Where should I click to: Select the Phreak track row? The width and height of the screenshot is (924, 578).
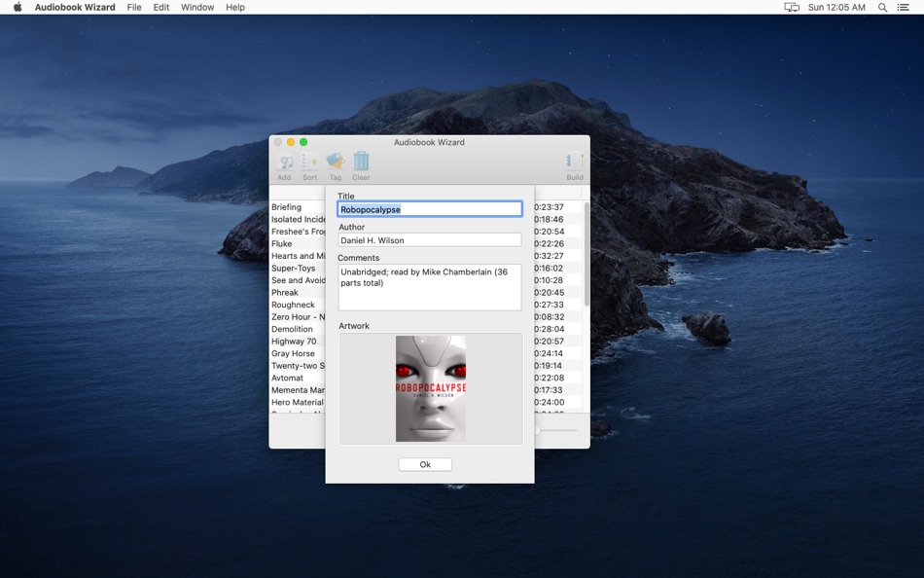click(x=298, y=293)
